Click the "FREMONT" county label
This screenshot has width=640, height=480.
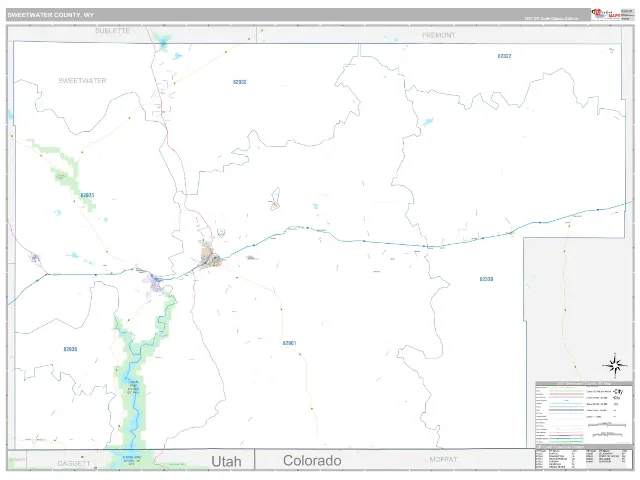pos(438,36)
